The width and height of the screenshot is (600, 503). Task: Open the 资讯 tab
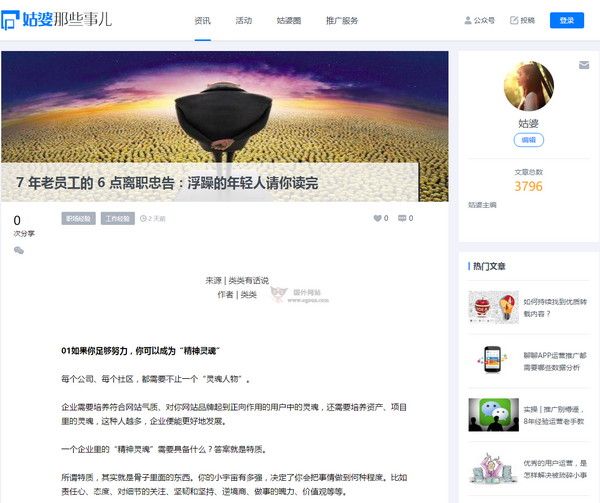pos(202,21)
